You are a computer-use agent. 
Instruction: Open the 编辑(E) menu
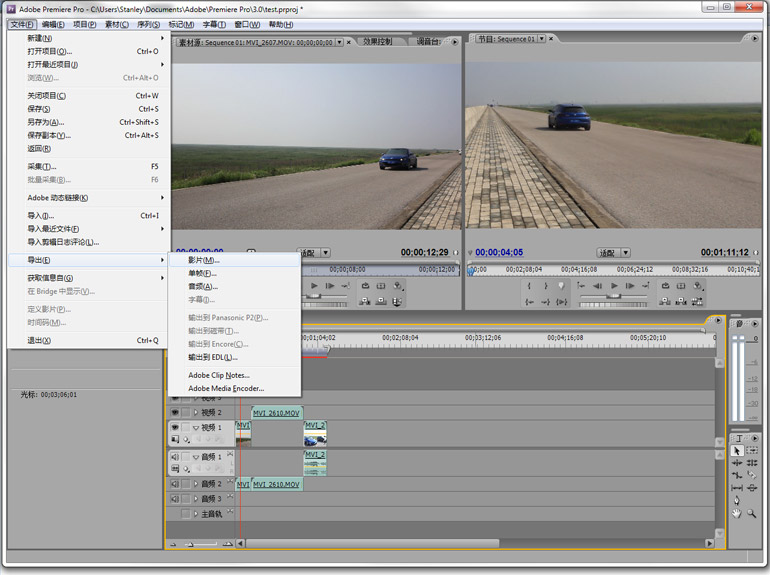pos(53,25)
